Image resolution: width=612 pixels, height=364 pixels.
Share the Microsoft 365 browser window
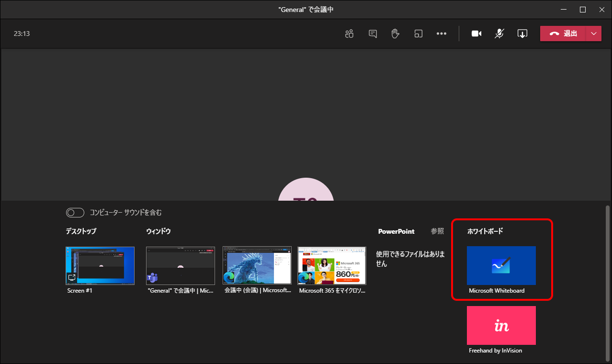click(332, 265)
